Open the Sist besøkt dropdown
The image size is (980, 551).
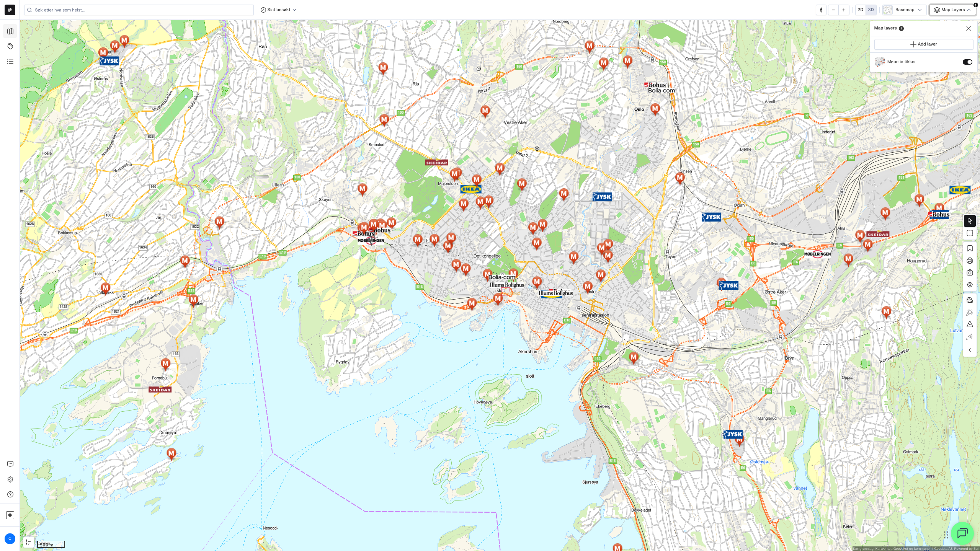point(278,10)
